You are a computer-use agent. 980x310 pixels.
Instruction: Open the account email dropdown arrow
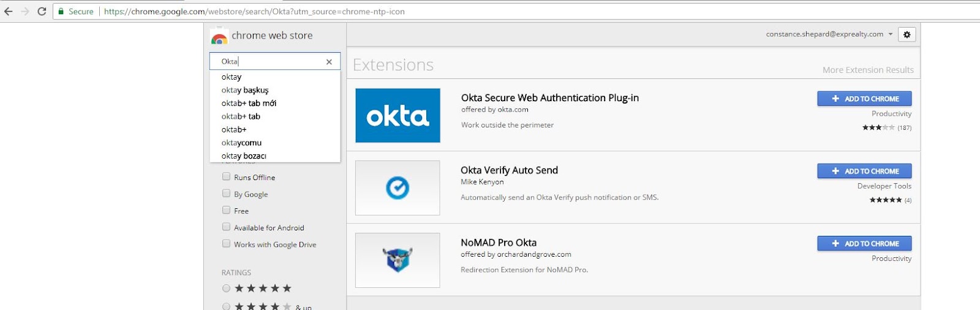click(x=891, y=34)
